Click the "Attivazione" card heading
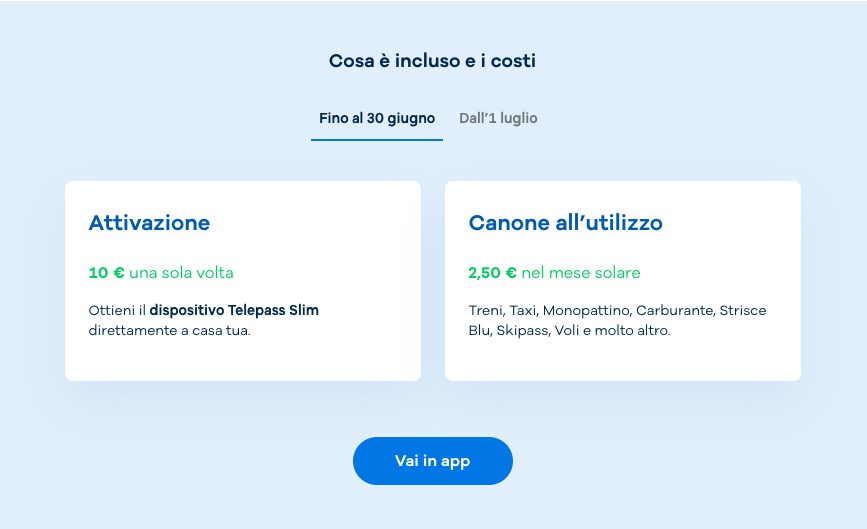The image size is (867, 529). pyautogui.click(x=149, y=223)
